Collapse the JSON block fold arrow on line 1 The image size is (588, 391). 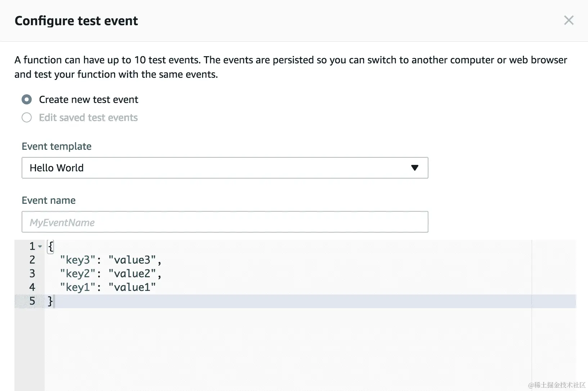(x=40, y=246)
